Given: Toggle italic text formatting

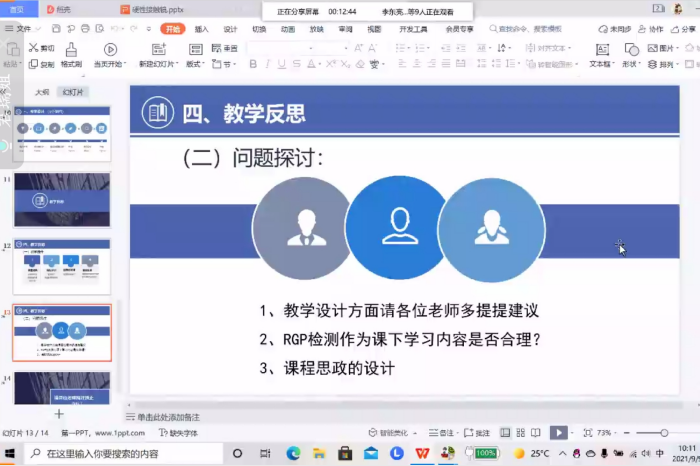Looking at the screenshot, I should tap(268, 64).
